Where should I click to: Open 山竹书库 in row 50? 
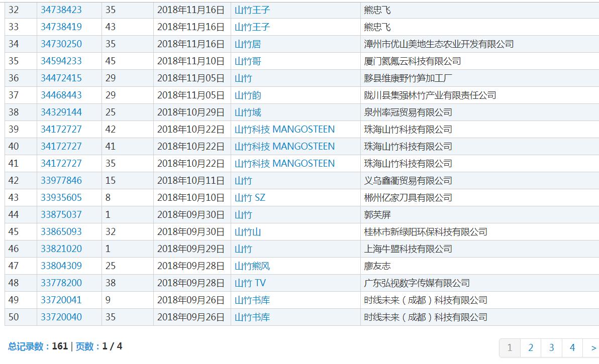pyautogui.click(x=252, y=317)
